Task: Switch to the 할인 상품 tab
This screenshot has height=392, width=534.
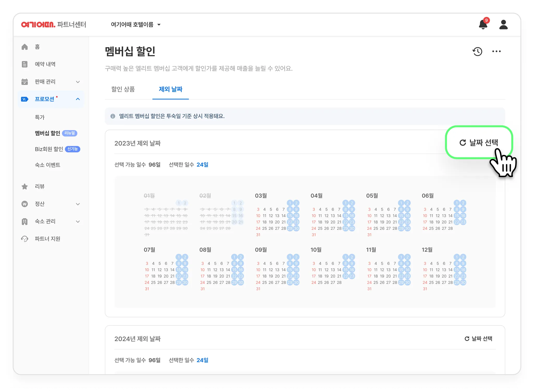Action: [x=123, y=89]
